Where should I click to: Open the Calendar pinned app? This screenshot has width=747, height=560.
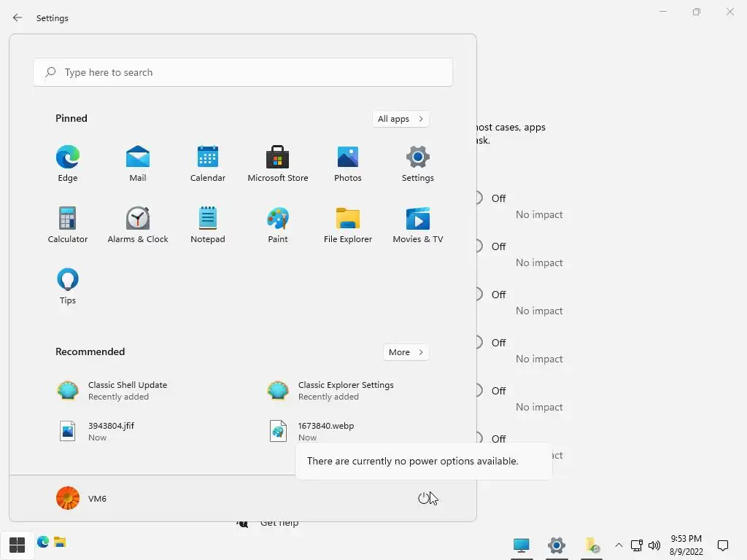208,164
